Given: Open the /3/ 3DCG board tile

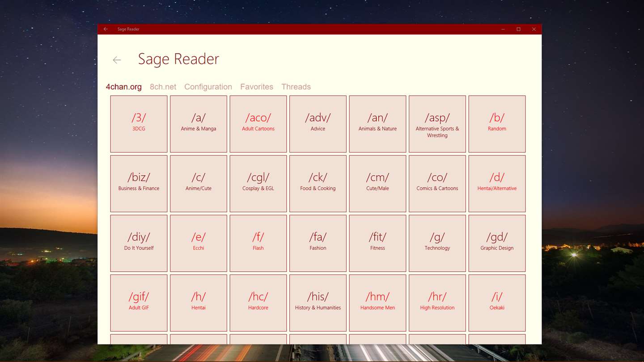Looking at the screenshot, I should 139,124.
